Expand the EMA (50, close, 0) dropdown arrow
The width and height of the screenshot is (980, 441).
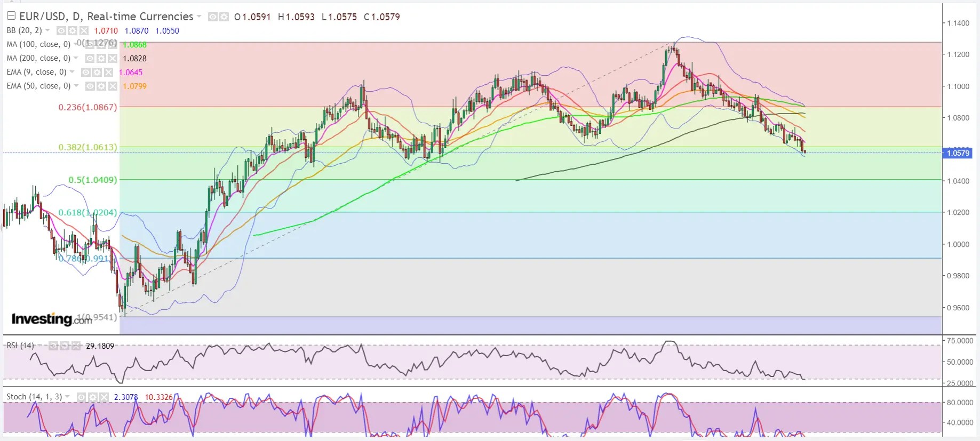(76, 85)
